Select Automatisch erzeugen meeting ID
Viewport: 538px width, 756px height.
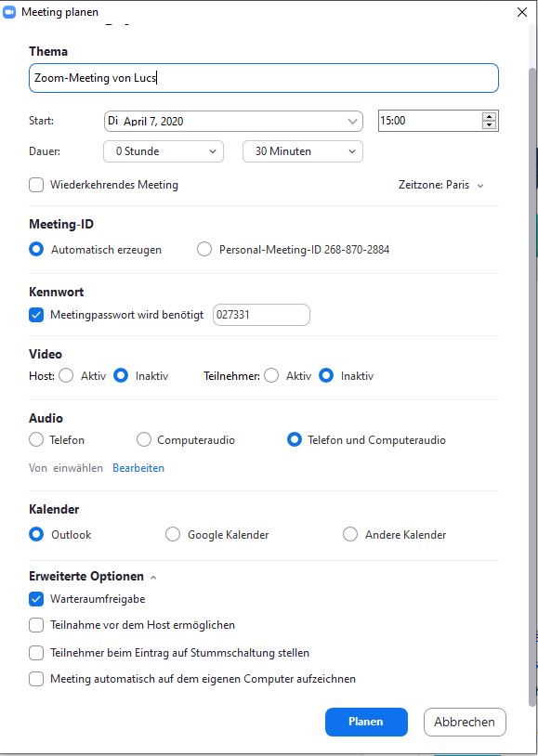36,250
